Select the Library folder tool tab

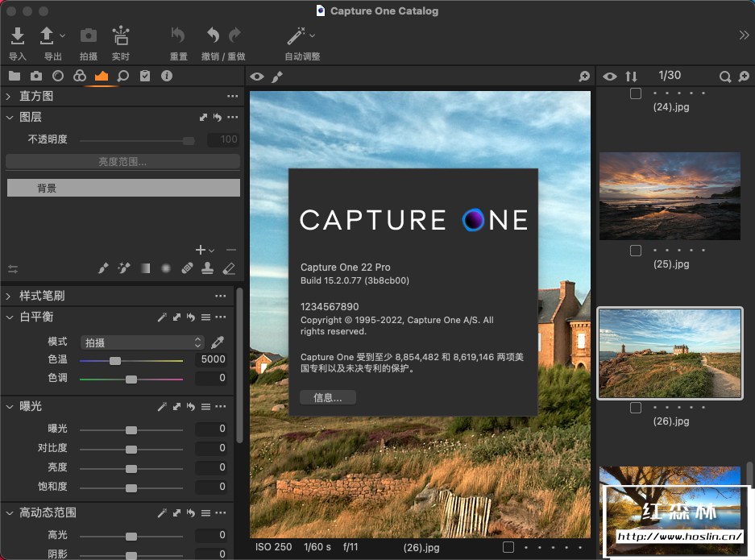click(15, 76)
